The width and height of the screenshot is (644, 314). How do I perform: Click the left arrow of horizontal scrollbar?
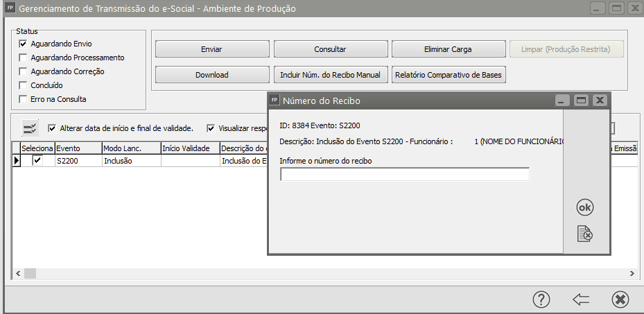coord(17,273)
